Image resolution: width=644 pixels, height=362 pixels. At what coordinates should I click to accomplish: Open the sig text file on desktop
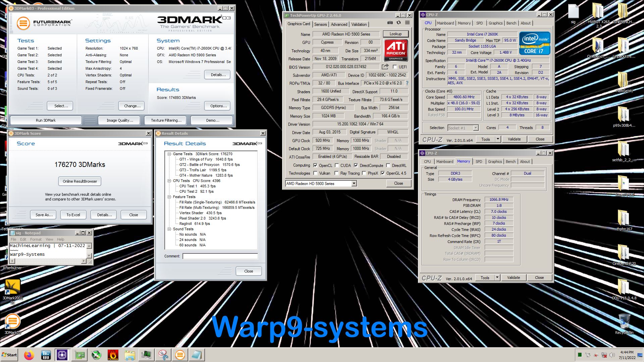[573, 13]
